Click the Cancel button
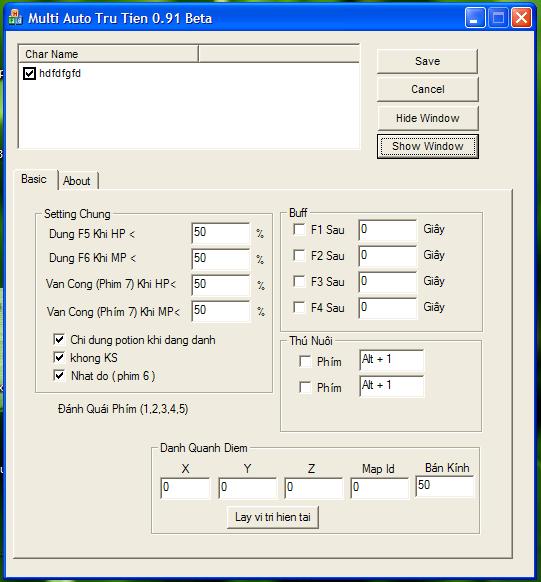This screenshot has width=541, height=582. click(427, 89)
